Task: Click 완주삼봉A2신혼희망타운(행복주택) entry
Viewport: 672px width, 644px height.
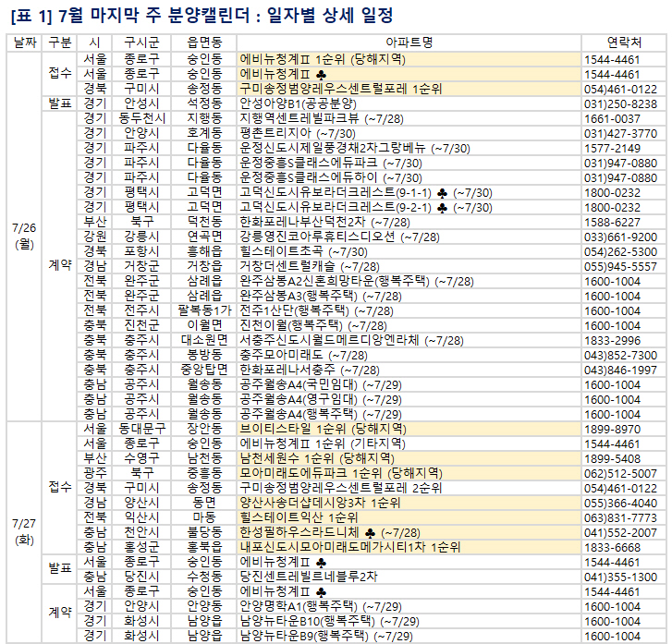Action: click(357, 281)
